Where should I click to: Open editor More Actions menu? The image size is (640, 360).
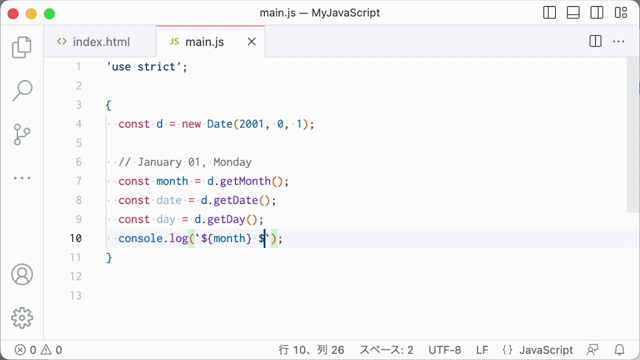pos(618,41)
